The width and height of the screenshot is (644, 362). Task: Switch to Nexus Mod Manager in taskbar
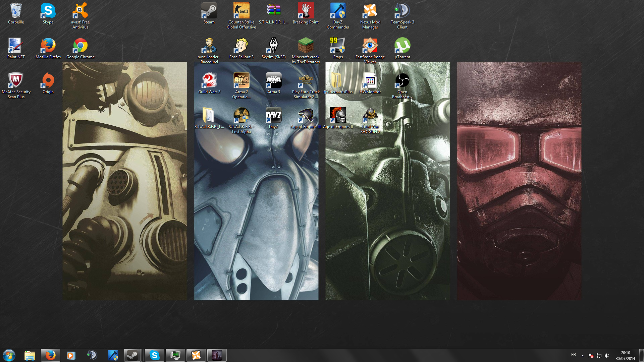click(196, 355)
